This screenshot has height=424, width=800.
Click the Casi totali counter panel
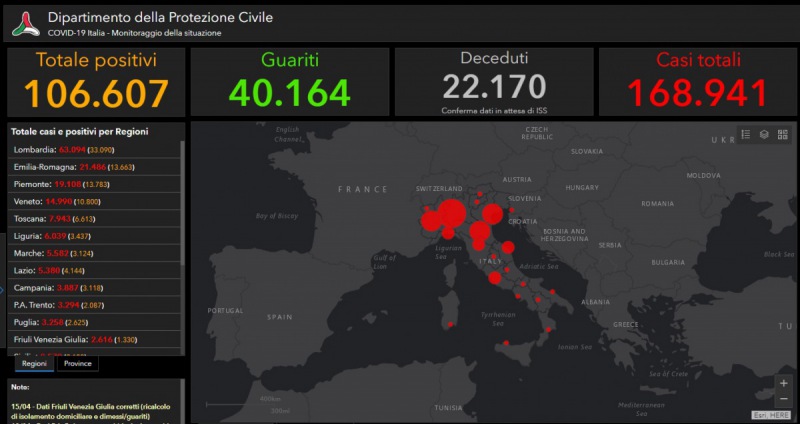click(x=697, y=82)
